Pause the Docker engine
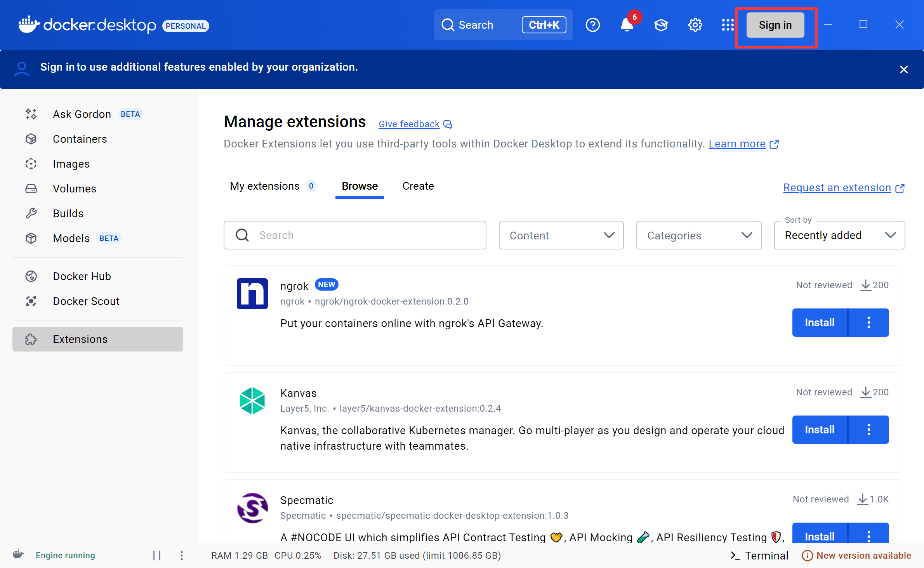924x568 pixels. pyautogui.click(x=157, y=555)
